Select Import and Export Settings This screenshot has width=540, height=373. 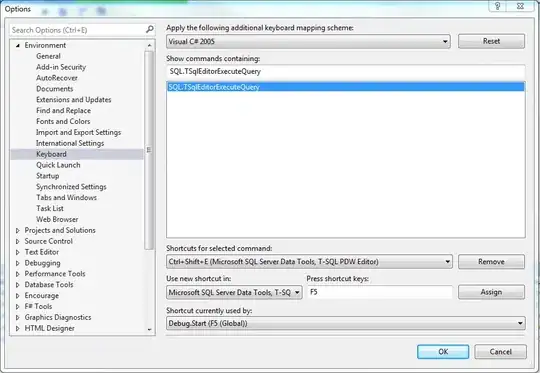coord(79,132)
